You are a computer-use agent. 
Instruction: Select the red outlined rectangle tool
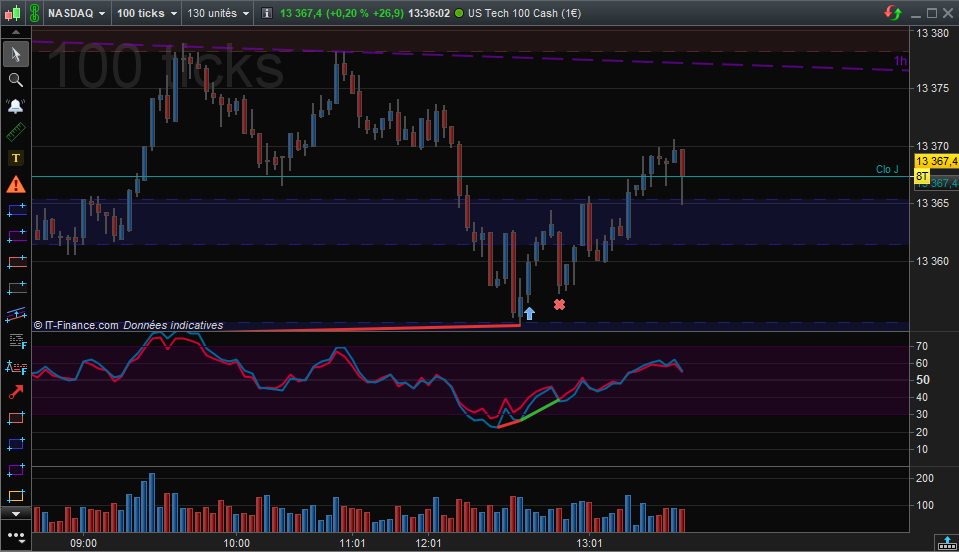[16, 419]
